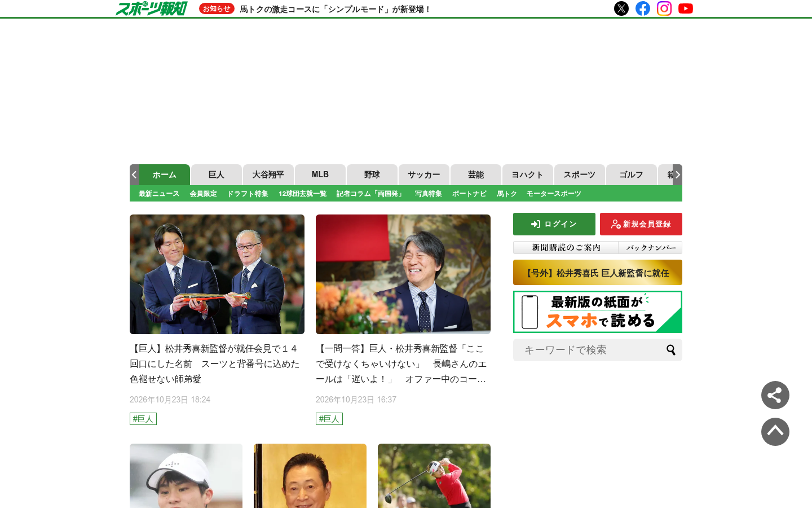The height and width of the screenshot is (508, 812).
Task: Open 馬トク submenu link
Action: (506, 194)
